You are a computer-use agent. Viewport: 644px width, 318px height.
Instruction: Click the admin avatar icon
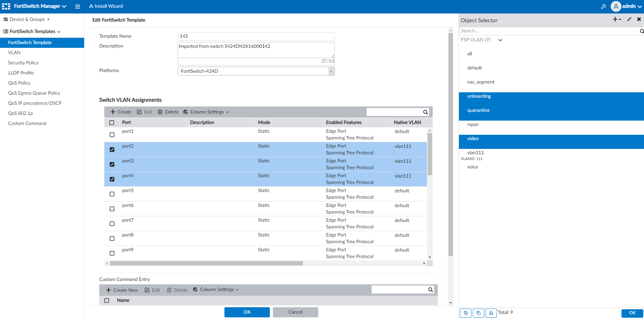point(616,6)
